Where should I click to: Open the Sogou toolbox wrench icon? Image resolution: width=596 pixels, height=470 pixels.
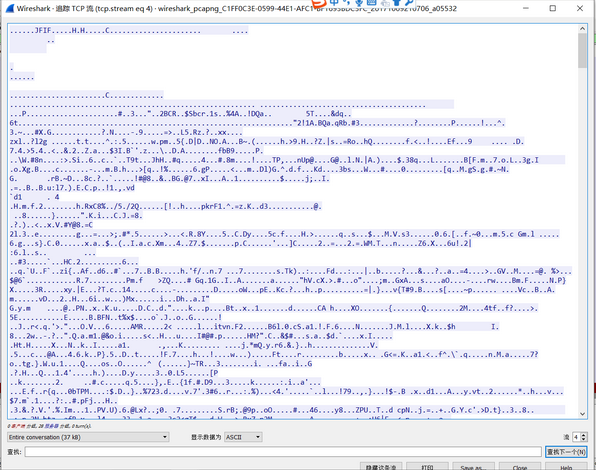coord(409,3)
